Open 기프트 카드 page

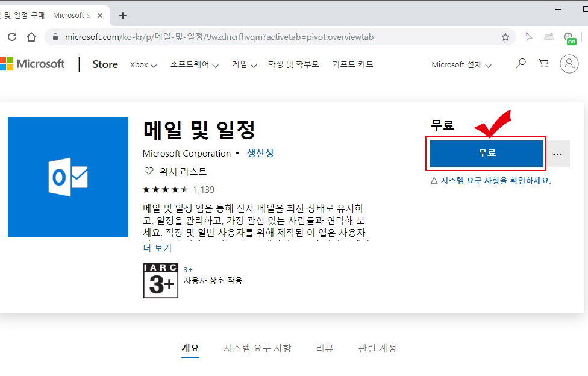[x=352, y=64]
